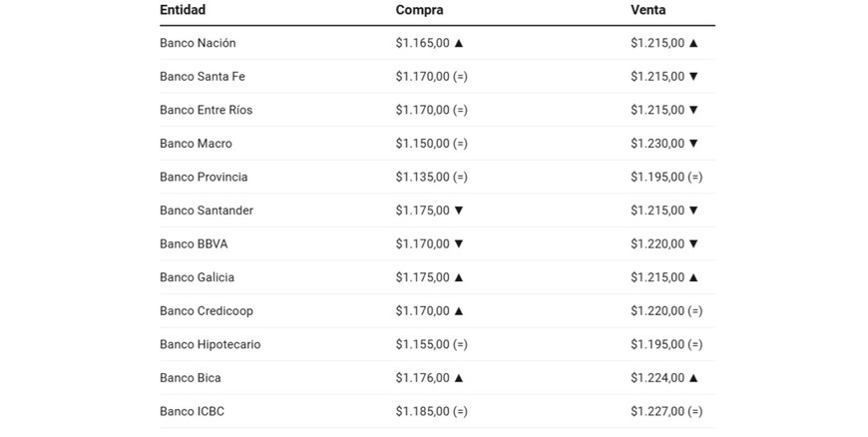This screenshot has height=437, width=868.
Task: Click the down arrow beside Banco BBVA venta
Action: pyautogui.click(x=693, y=244)
